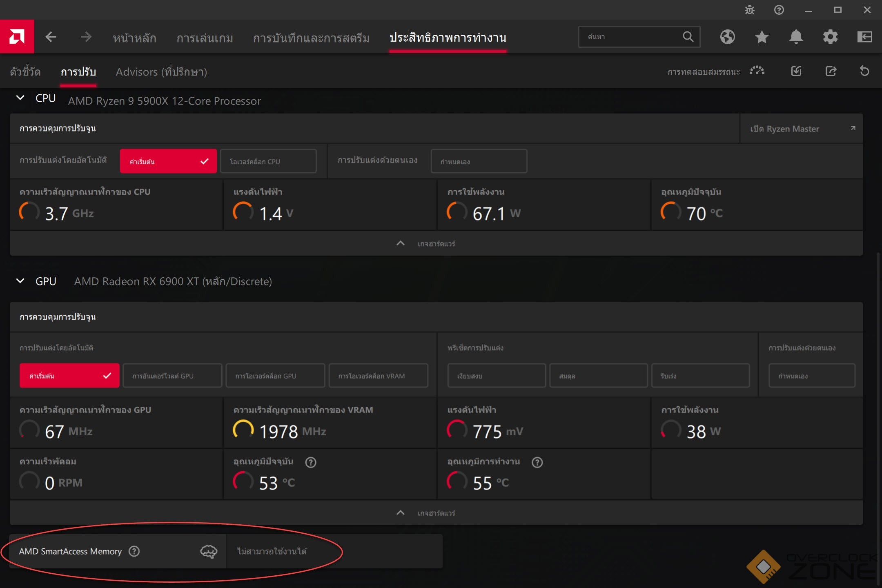Click the reset tuning arrow icon
Screen dimensions: 882x588
coord(864,71)
